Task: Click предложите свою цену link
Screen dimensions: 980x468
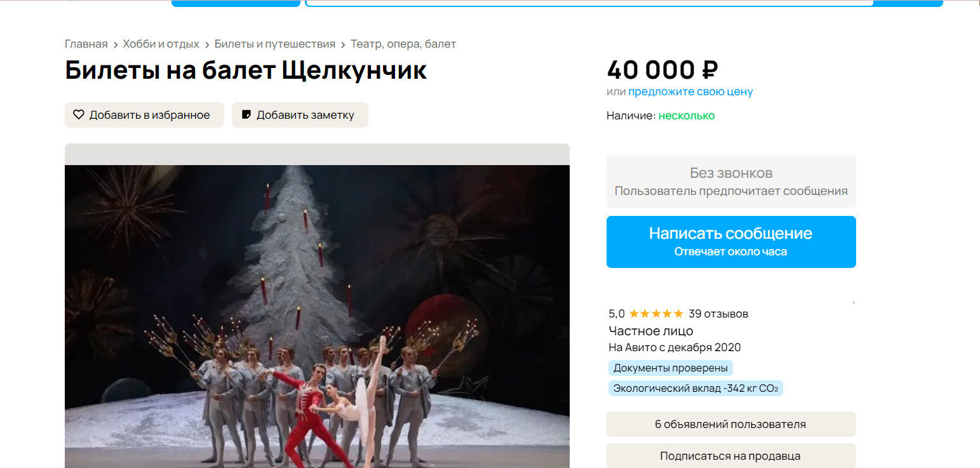Action: point(690,91)
